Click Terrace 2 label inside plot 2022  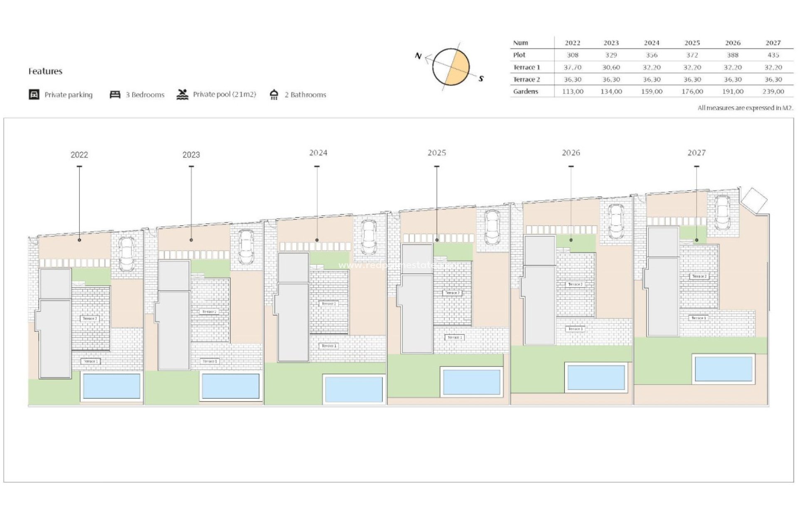point(89,319)
